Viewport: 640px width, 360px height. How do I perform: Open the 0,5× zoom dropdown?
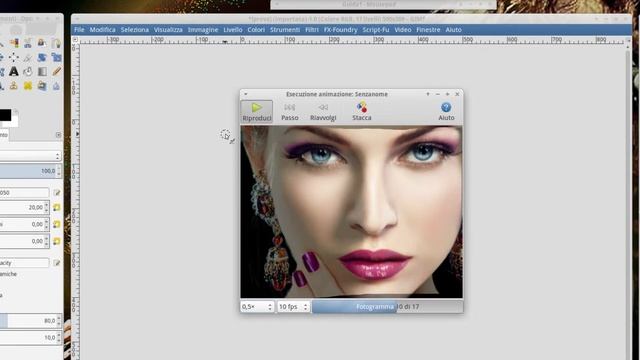257,307
